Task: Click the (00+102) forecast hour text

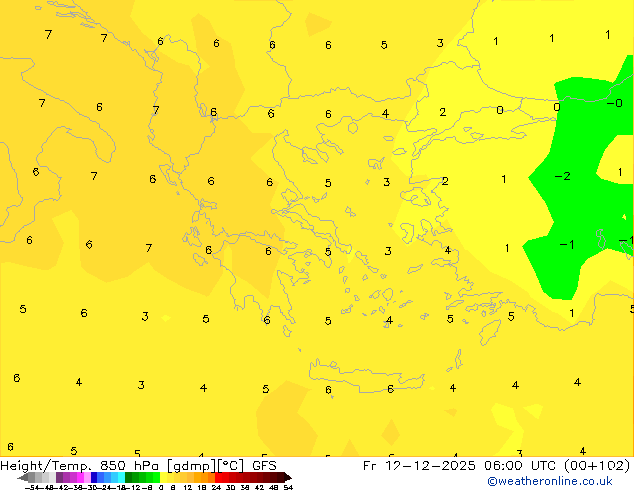Action: [597, 466]
